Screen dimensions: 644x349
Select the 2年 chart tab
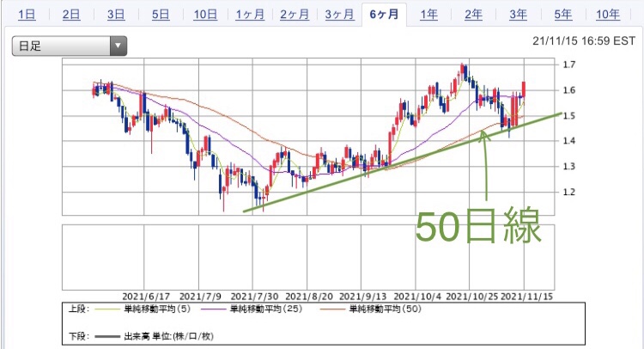[x=473, y=15]
